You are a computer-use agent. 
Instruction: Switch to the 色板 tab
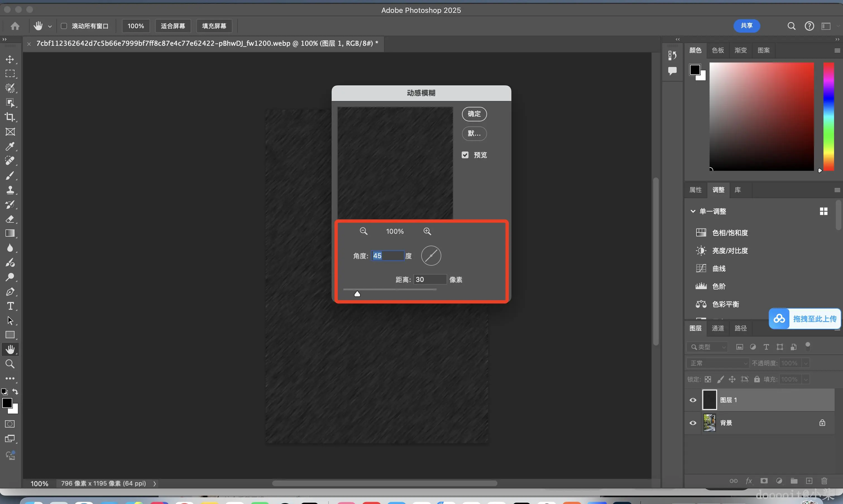718,50
